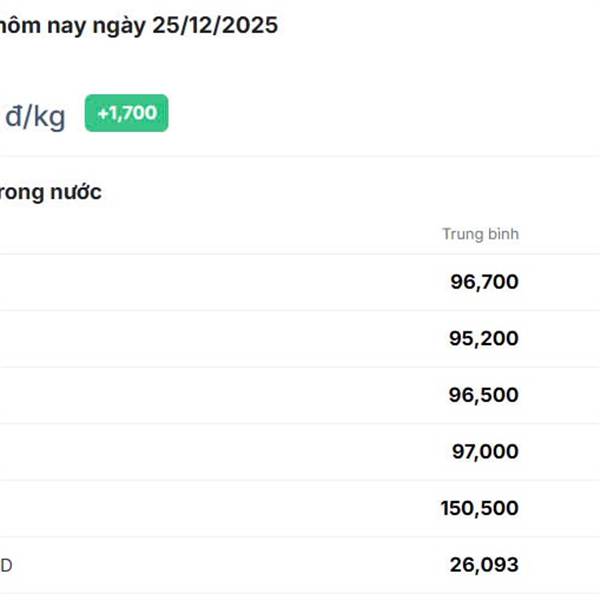Select the 95,200 average price value
600x600 pixels.
point(484,339)
